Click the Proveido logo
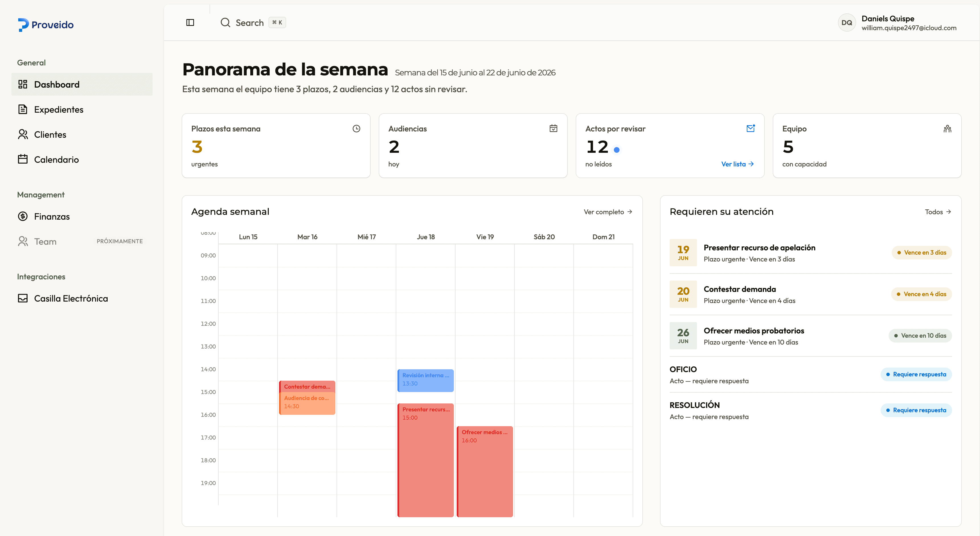980x536 pixels. pyautogui.click(x=46, y=25)
